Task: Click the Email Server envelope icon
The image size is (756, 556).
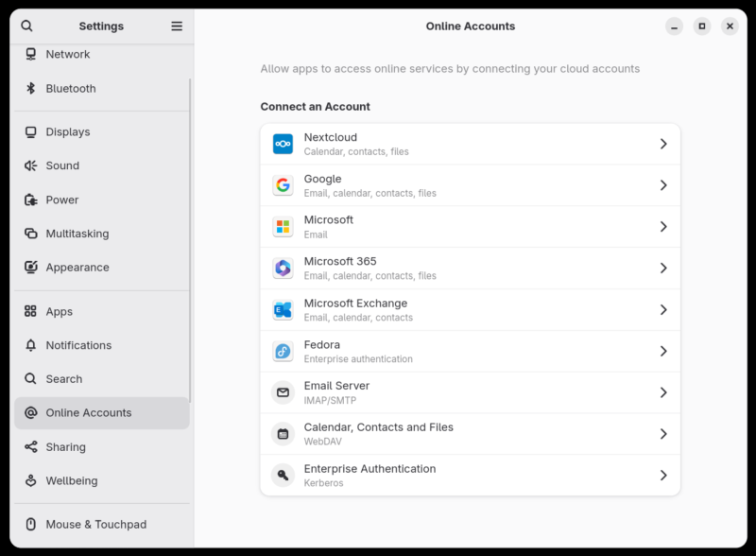Action: click(283, 392)
